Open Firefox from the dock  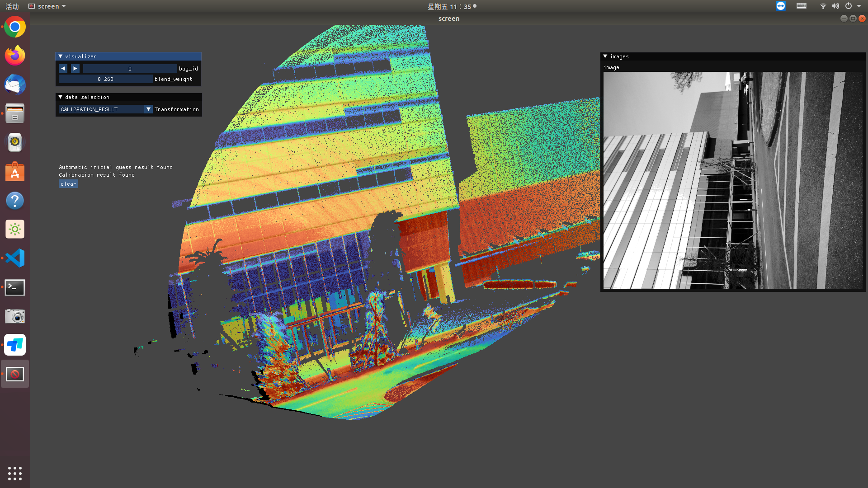14,55
